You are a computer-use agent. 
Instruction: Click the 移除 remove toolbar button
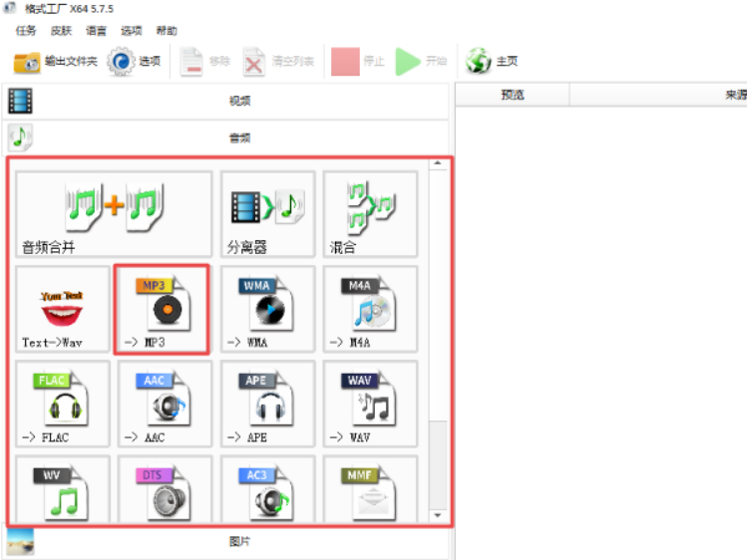pyautogui.click(x=205, y=62)
